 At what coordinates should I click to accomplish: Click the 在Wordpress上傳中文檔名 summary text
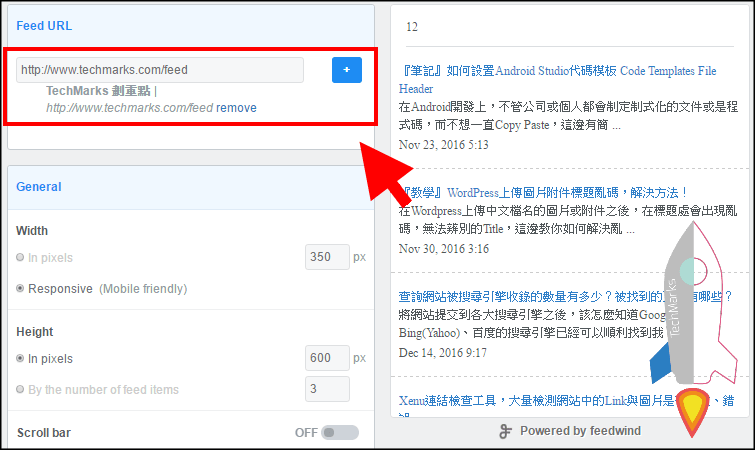coord(568,220)
